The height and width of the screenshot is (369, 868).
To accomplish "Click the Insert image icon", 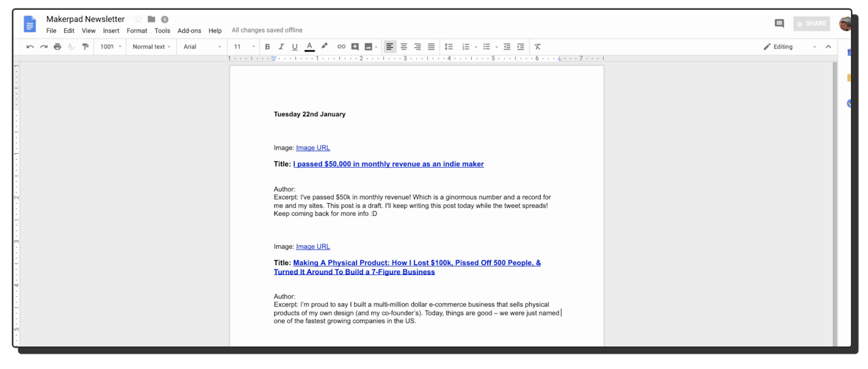I will coord(368,47).
